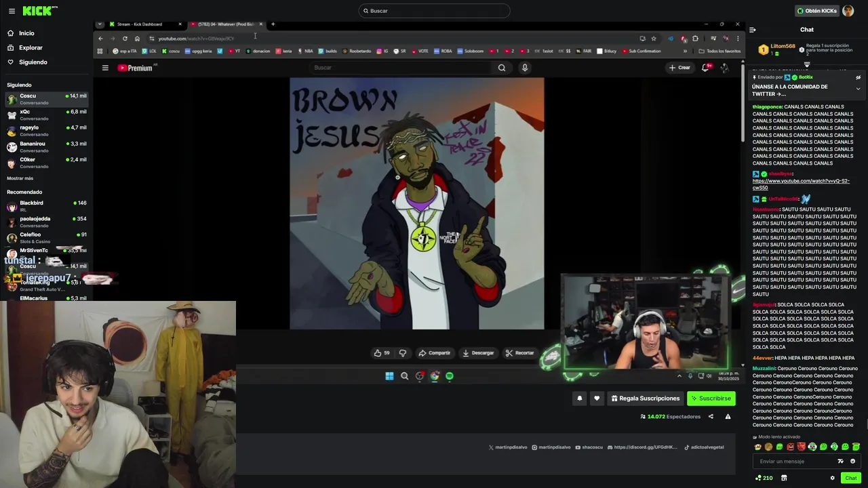Click the Liltom568 top gifter entry
868x488 pixels.
pos(776,49)
